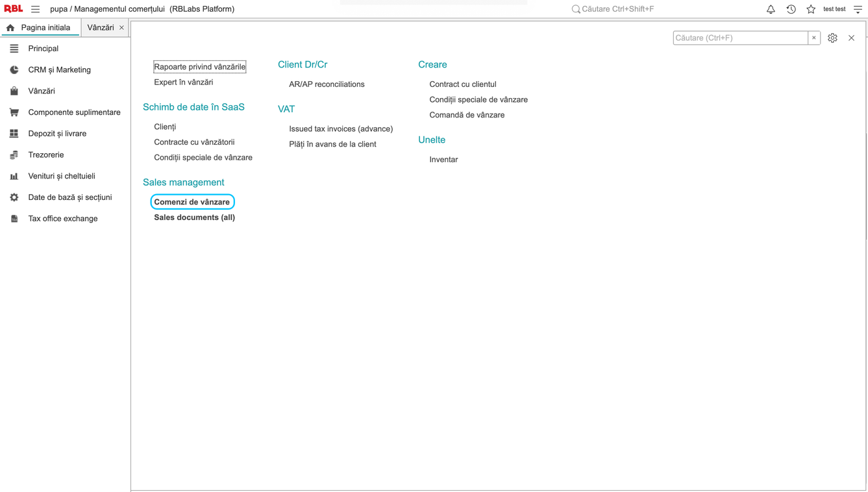Click the Venituri și cheltuieli chart icon
The width and height of the screenshot is (868, 492).
pyautogui.click(x=14, y=176)
